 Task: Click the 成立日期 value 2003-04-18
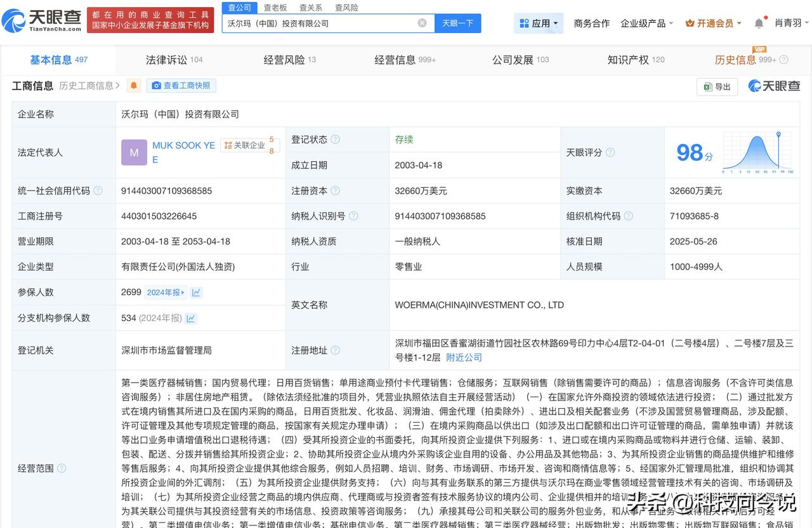point(419,165)
